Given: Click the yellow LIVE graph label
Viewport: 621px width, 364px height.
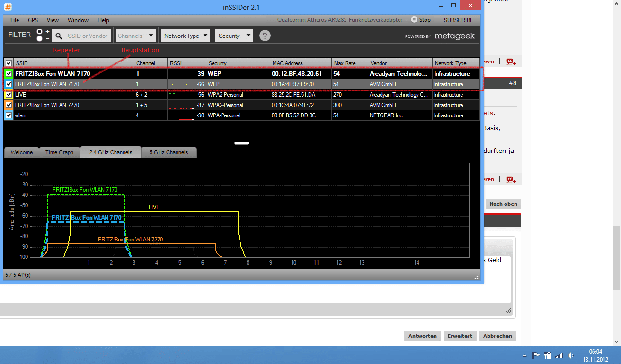Looking at the screenshot, I should 154,207.
